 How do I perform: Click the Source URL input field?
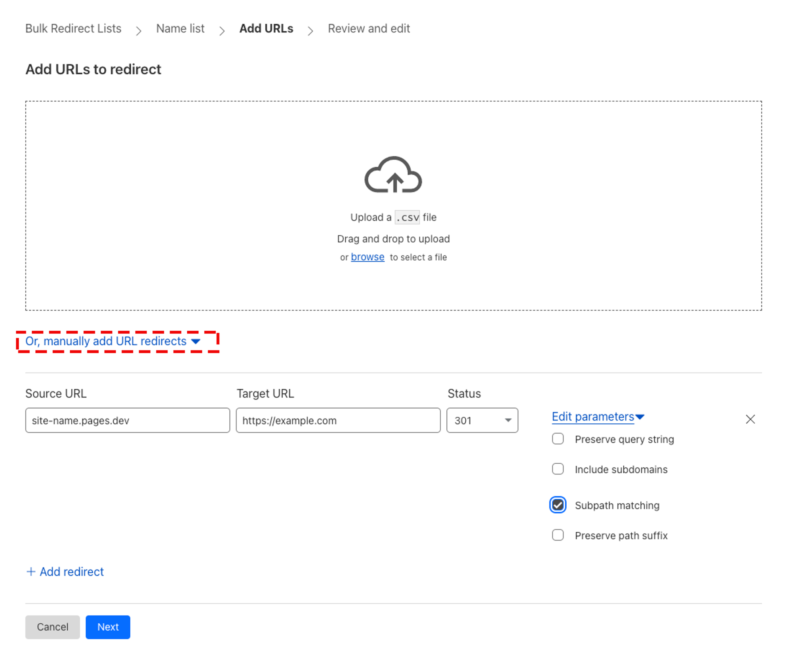coord(127,420)
